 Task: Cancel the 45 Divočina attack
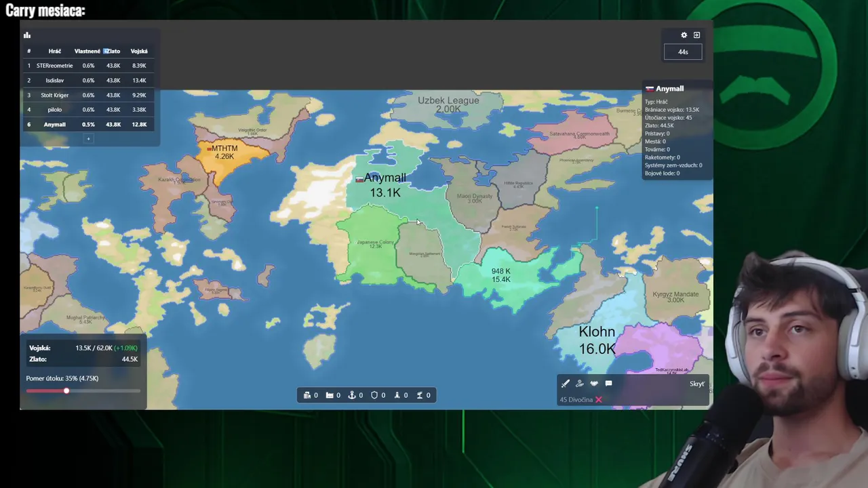(x=598, y=400)
